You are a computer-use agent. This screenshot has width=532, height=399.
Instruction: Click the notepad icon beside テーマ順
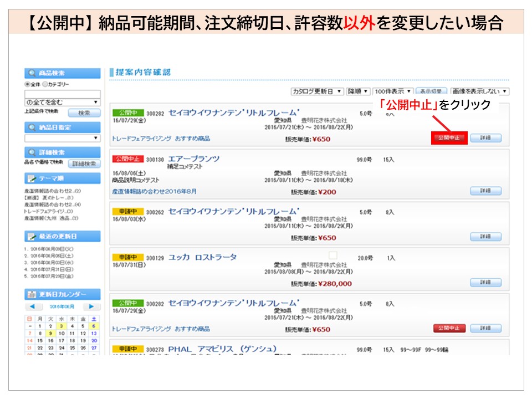(x=32, y=178)
